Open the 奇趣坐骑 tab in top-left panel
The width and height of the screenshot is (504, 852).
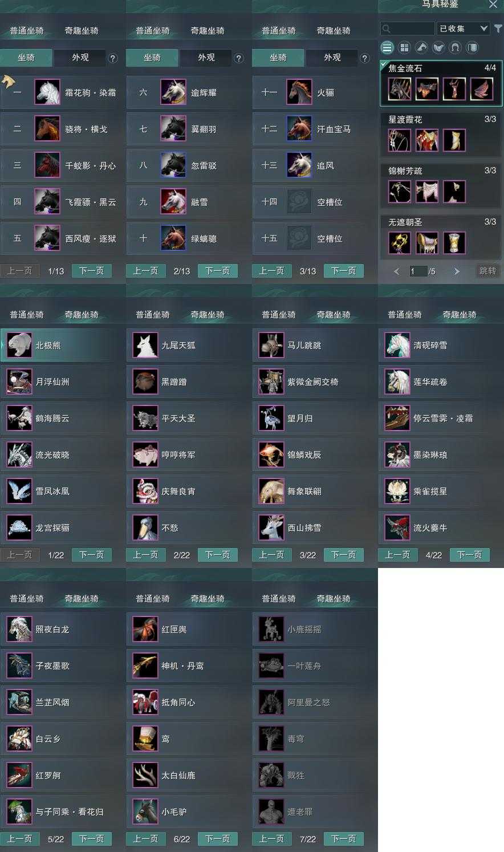(82, 31)
